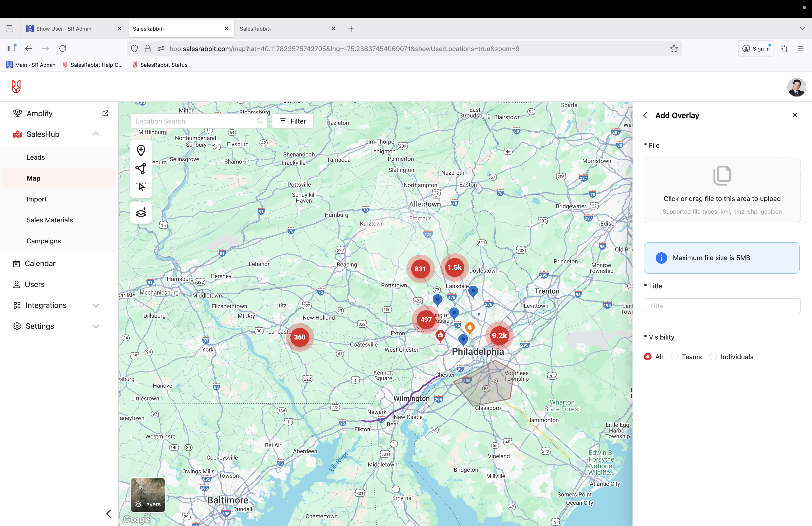
Task: Open the Amplify external link icon
Action: (105, 113)
